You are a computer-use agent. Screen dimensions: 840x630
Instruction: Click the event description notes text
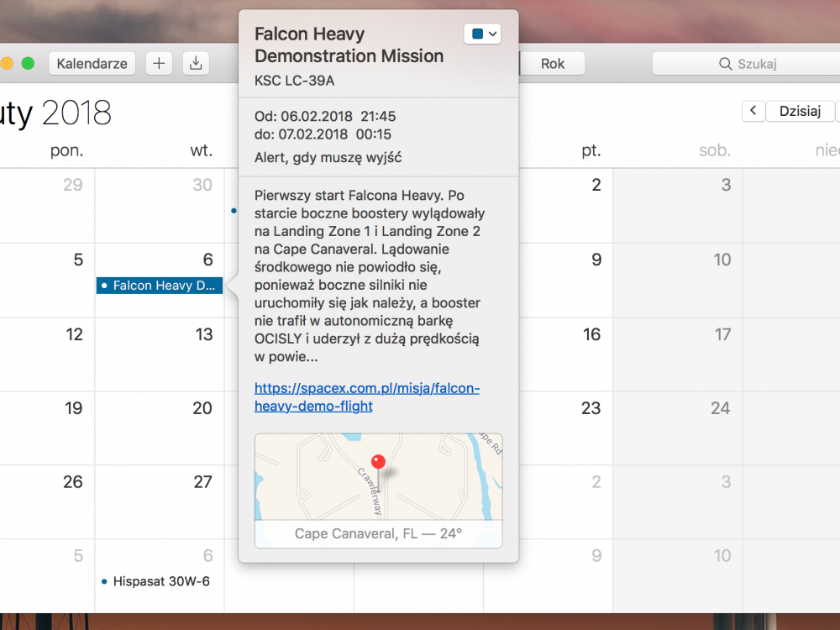coord(370,276)
